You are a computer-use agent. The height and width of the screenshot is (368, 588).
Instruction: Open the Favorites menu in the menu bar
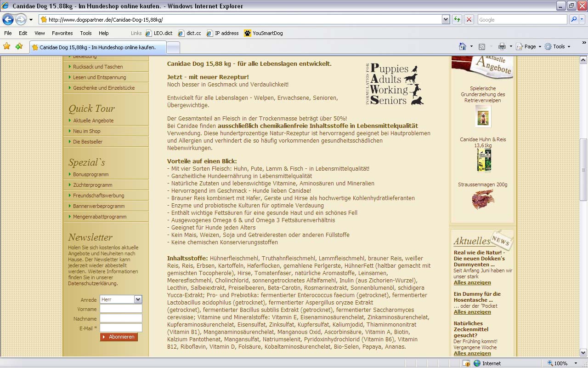(x=62, y=33)
